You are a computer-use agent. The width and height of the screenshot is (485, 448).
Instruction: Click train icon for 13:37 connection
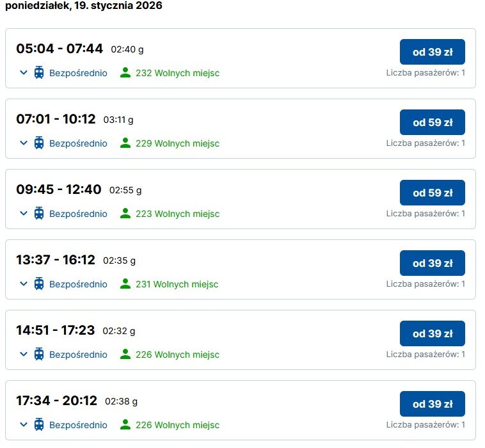coord(39,284)
